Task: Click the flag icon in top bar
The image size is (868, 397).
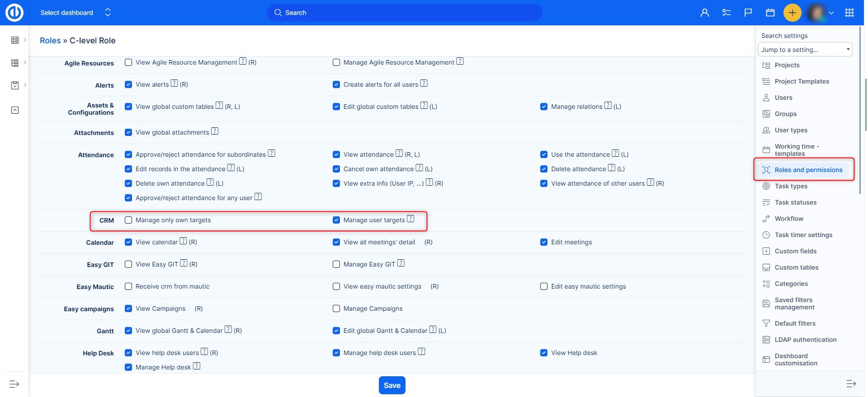Action: click(748, 13)
